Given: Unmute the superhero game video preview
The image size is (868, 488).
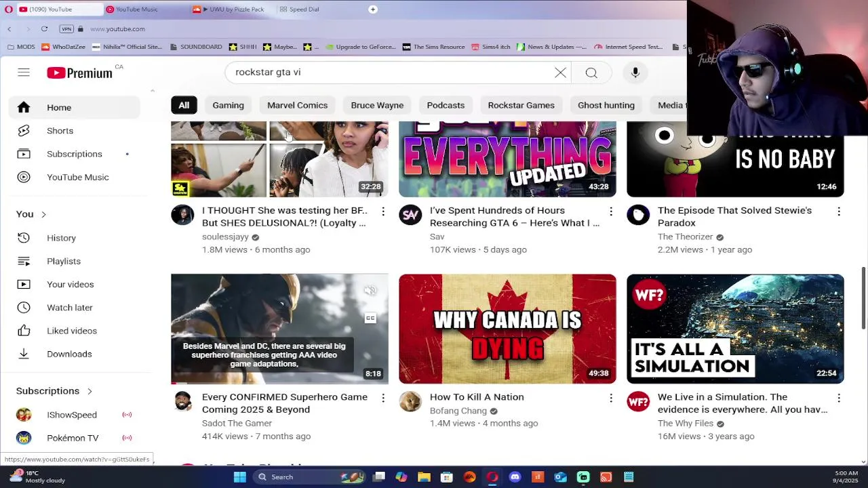Looking at the screenshot, I should (370, 291).
